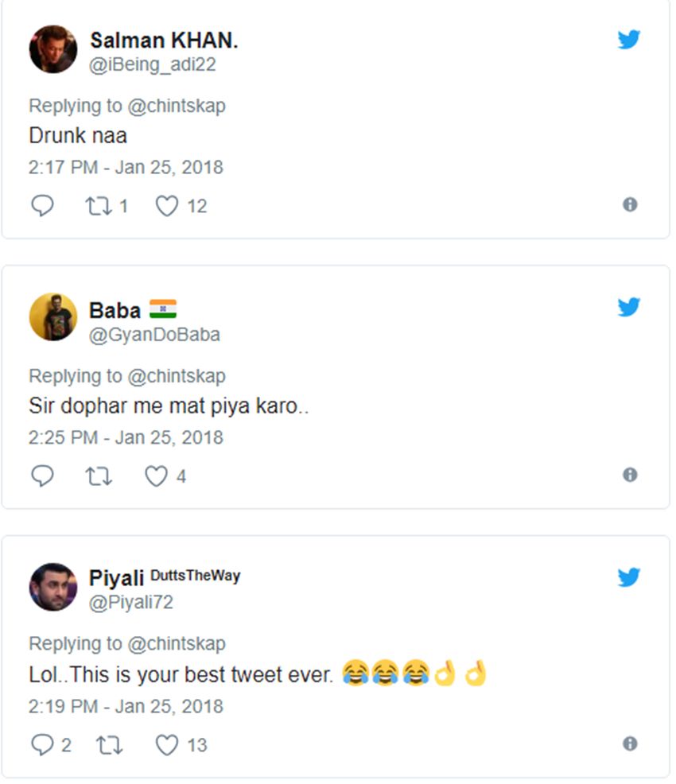Click Piyali's avatar image
This screenshot has height=784, width=676.
(53, 587)
